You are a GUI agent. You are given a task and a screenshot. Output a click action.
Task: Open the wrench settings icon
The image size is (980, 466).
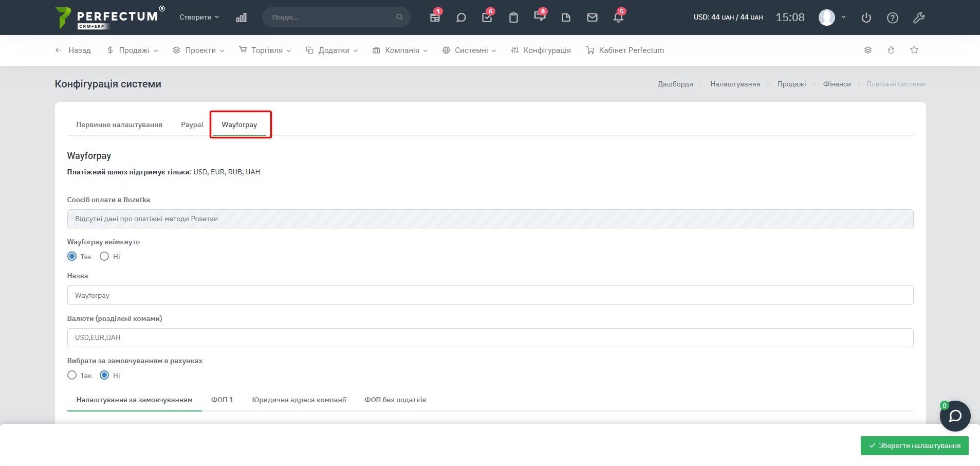point(919,17)
